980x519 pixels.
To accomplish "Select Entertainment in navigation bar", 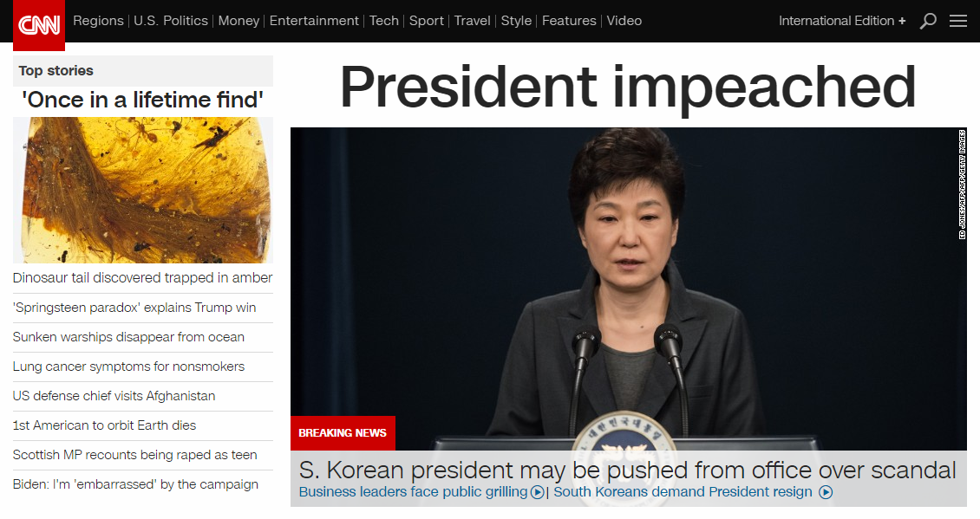I will (x=314, y=22).
